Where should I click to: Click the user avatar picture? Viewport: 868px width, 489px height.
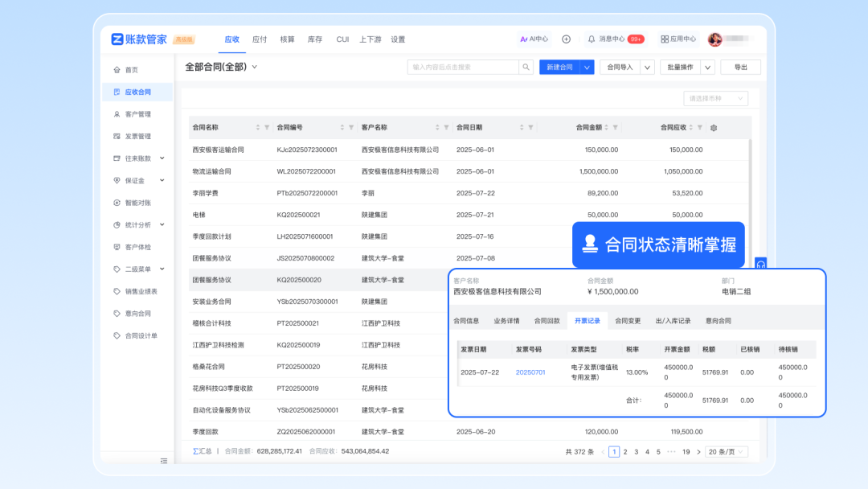pyautogui.click(x=714, y=39)
